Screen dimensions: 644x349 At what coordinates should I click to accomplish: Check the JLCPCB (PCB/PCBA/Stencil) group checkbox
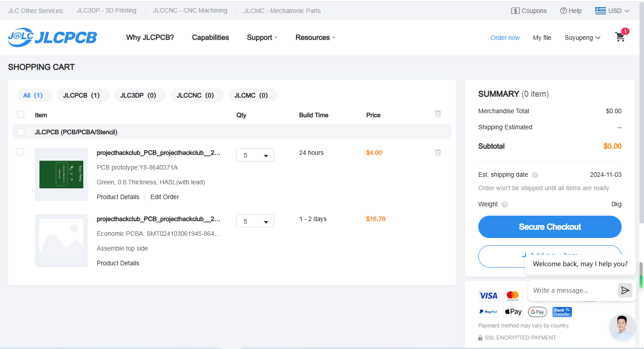point(21,132)
